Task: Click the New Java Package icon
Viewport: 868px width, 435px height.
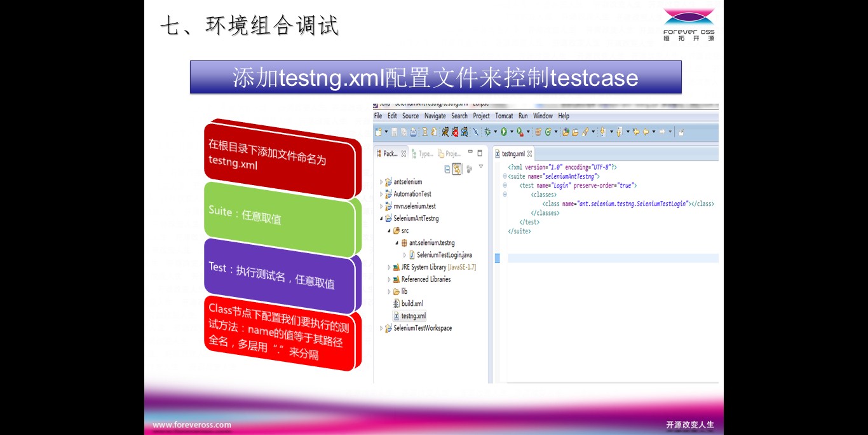Action: point(538,132)
